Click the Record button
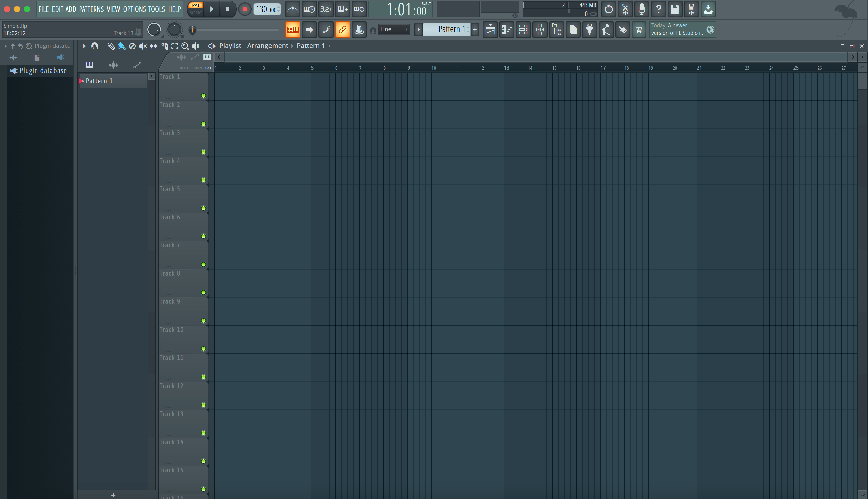 tap(245, 9)
